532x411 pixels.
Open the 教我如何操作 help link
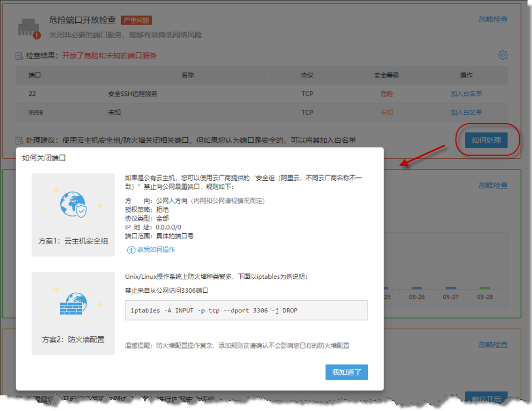coord(156,250)
